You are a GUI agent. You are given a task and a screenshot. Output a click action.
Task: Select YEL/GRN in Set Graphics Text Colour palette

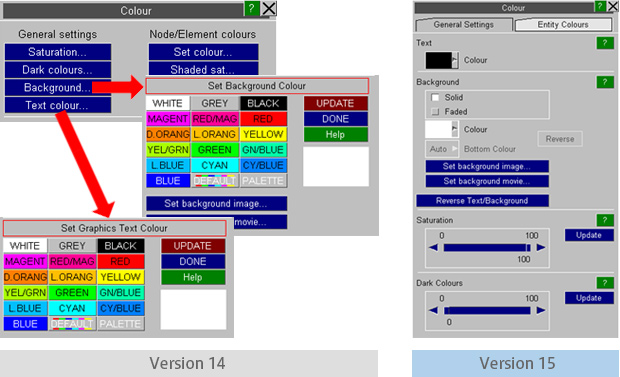(x=25, y=293)
